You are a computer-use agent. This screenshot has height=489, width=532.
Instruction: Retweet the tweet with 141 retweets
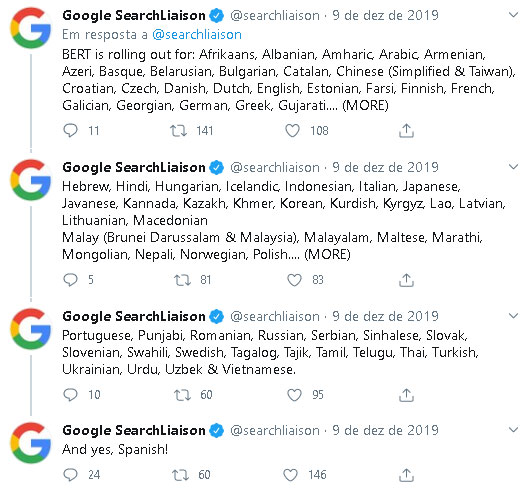[178, 131]
